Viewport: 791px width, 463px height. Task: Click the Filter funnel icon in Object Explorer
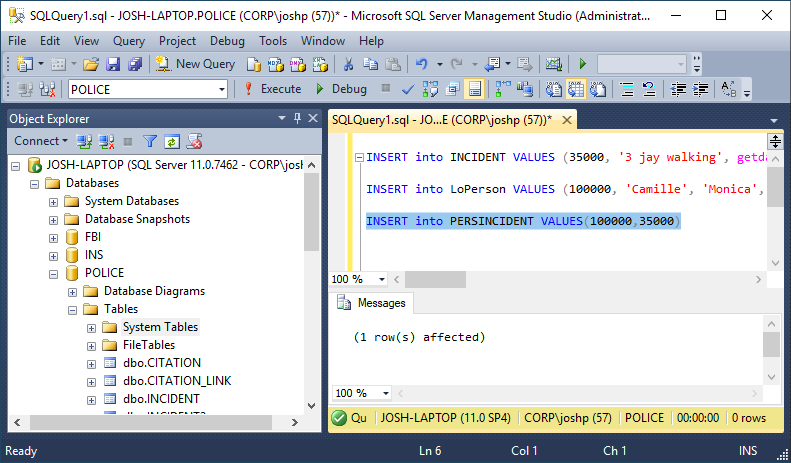[150, 141]
